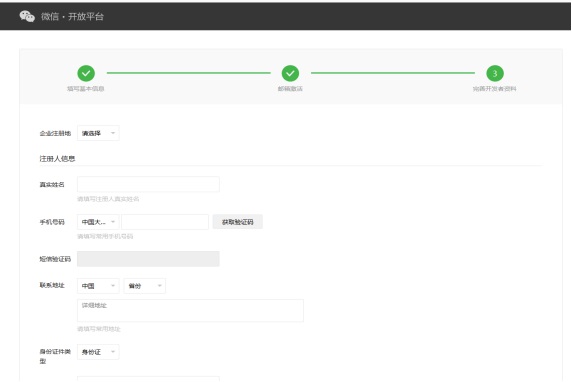Open the 中国大... phone country code dropdown
Screen dimensions: 572x382
pyautogui.click(x=98, y=222)
